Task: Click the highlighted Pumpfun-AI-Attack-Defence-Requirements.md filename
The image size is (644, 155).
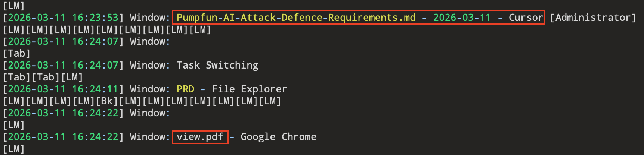Action: 296,18
